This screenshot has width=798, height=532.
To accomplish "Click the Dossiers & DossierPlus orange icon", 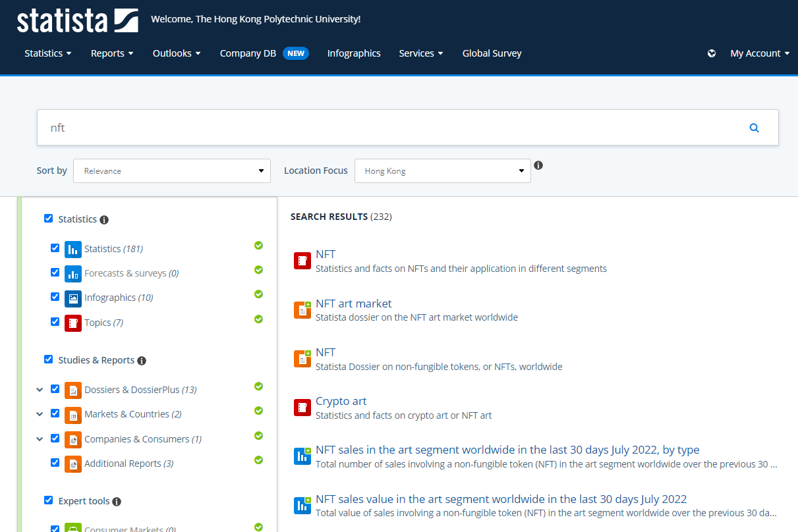I will 72,390.
